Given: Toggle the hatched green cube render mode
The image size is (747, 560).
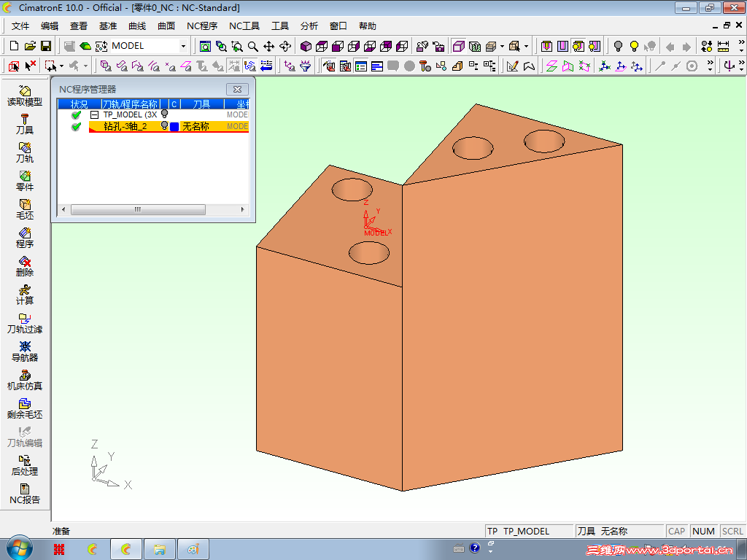Looking at the screenshot, I should (475, 46).
